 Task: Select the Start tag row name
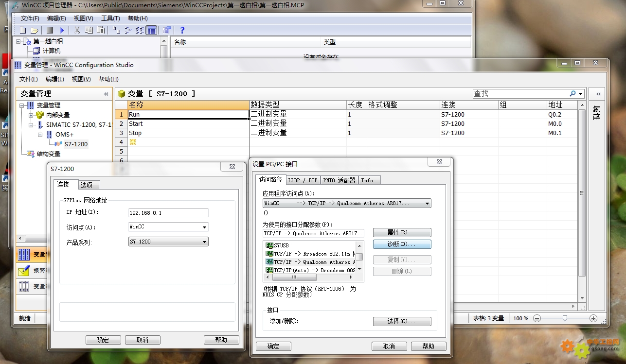click(188, 124)
